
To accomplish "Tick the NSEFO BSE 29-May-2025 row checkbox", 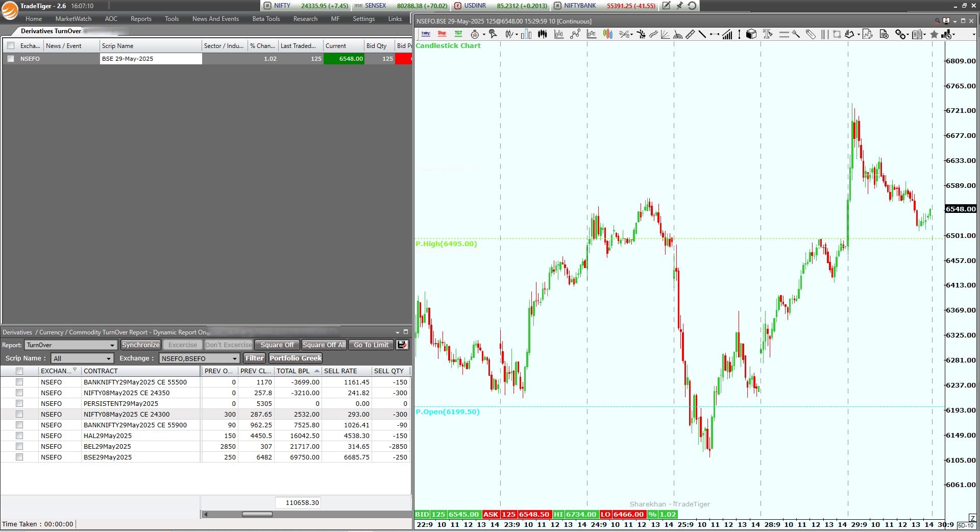I will [x=11, y=59].
